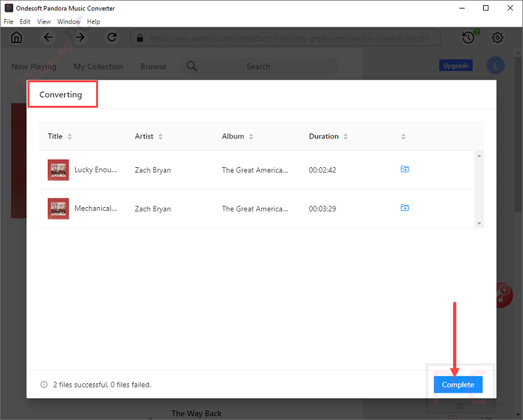Click the sort arrows in last column
The width and height of the screenshot is (523, 420).
403,137
